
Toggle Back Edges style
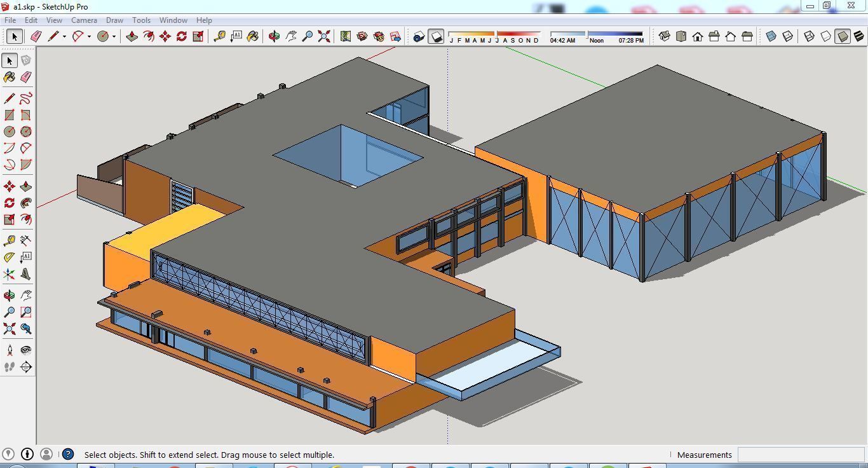788,36
